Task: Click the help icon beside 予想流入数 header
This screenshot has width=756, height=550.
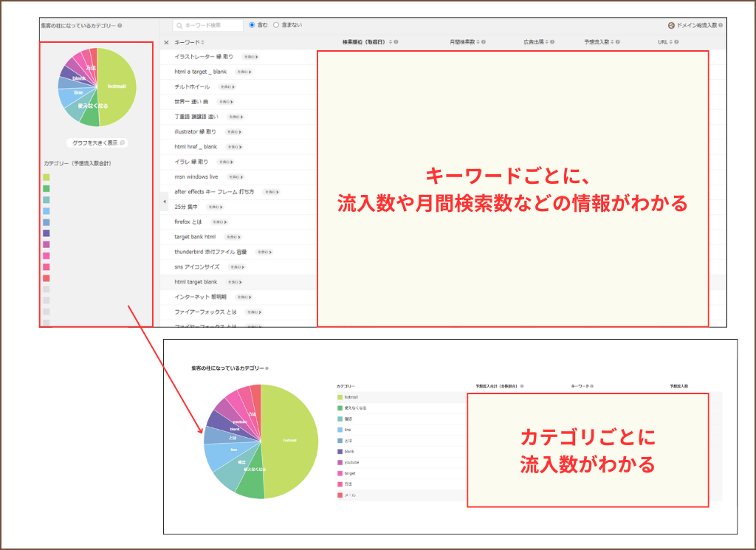Action: (x=619, y=41)
